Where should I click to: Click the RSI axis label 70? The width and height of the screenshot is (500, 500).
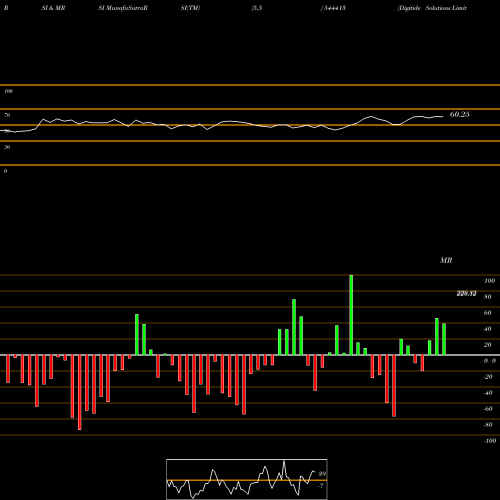tap(7, 115)
